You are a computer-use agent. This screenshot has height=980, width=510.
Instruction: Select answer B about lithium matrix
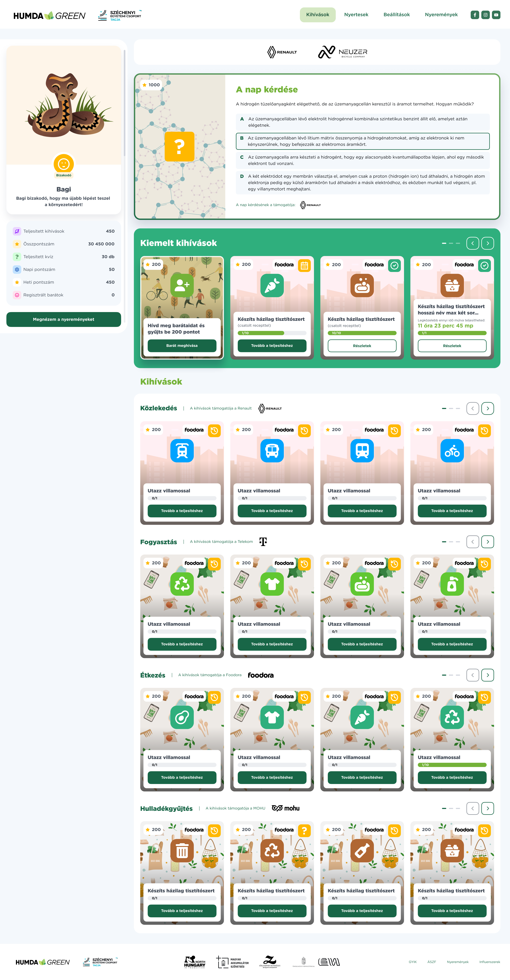[x=363, y=141]
